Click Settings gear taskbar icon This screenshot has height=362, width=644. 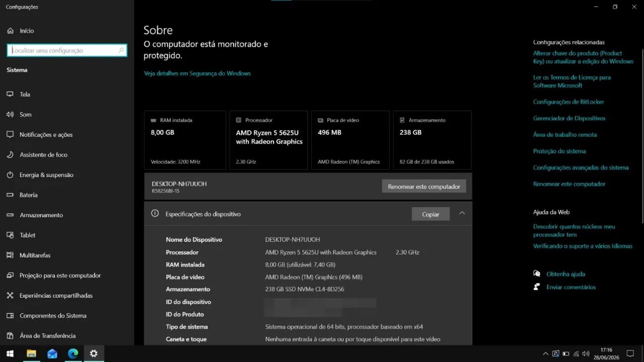[94, 353]
